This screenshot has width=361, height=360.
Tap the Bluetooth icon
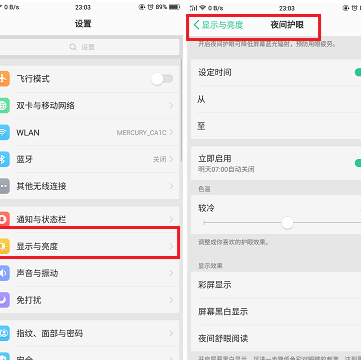pos(4,159)
